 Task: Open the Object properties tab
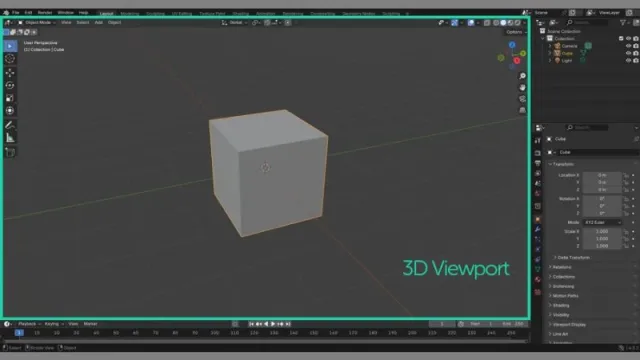(538, 219)
